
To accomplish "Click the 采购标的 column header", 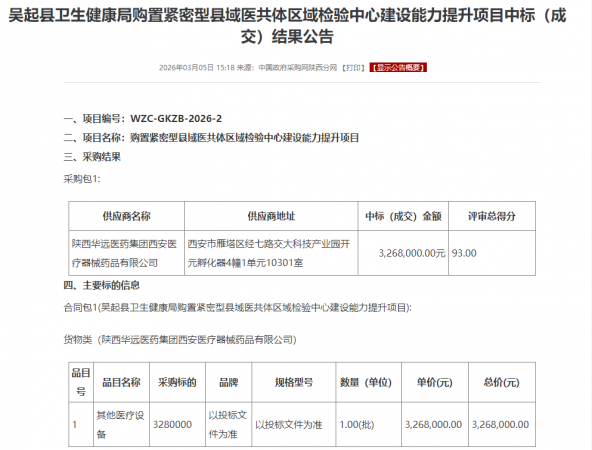I will pyautogui.click(x=177, y=382).
